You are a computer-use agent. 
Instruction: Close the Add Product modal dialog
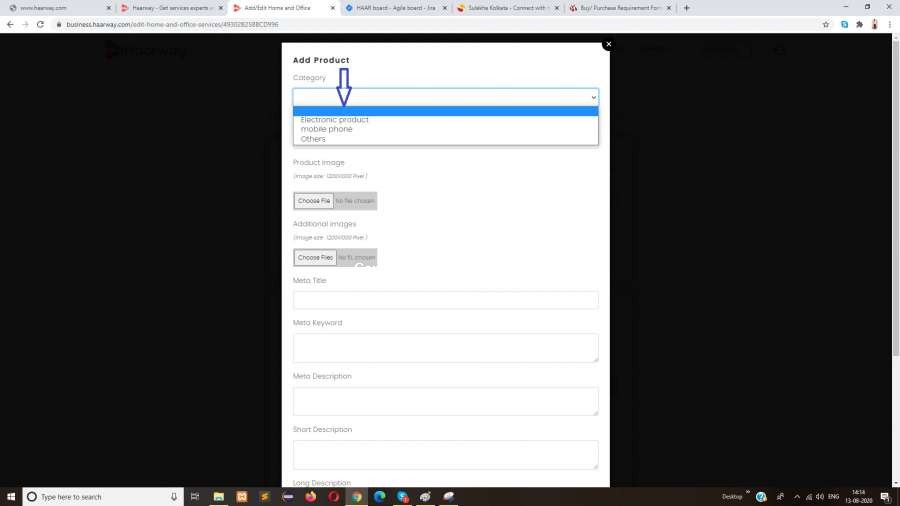[x=607, y=44]
